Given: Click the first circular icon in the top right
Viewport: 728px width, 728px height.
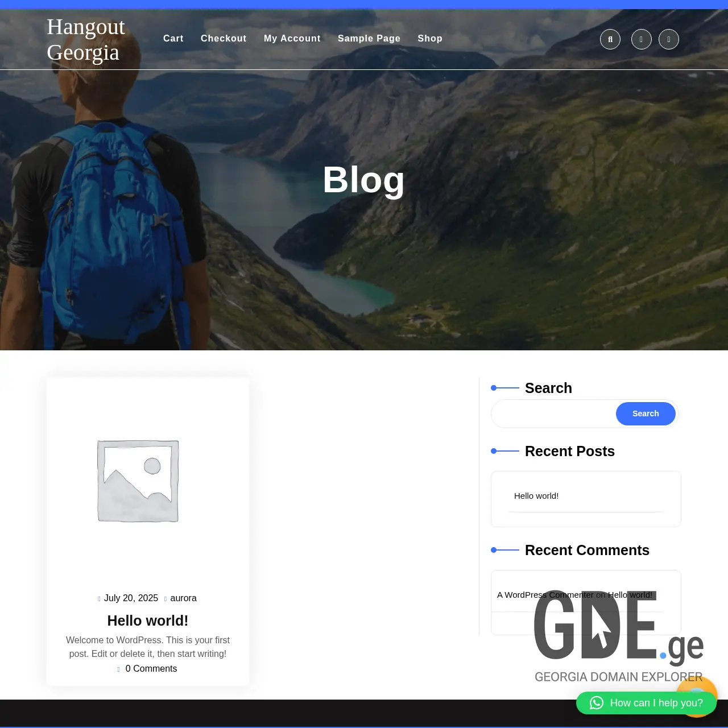Looking at the screenshot, I should (610, 39).
